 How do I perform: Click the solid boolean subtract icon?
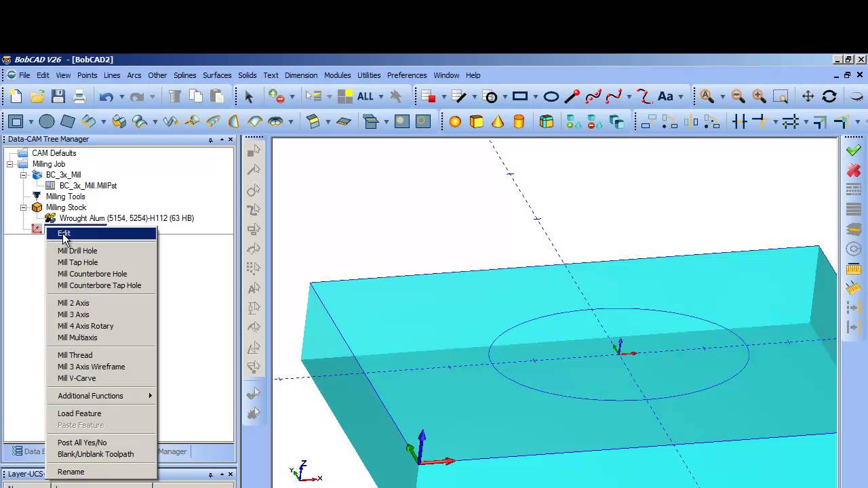(x=595, y=122)
